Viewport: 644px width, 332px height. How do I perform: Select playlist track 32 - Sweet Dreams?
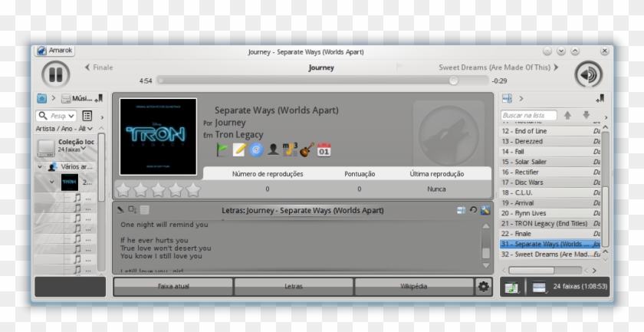pos(550,255)
